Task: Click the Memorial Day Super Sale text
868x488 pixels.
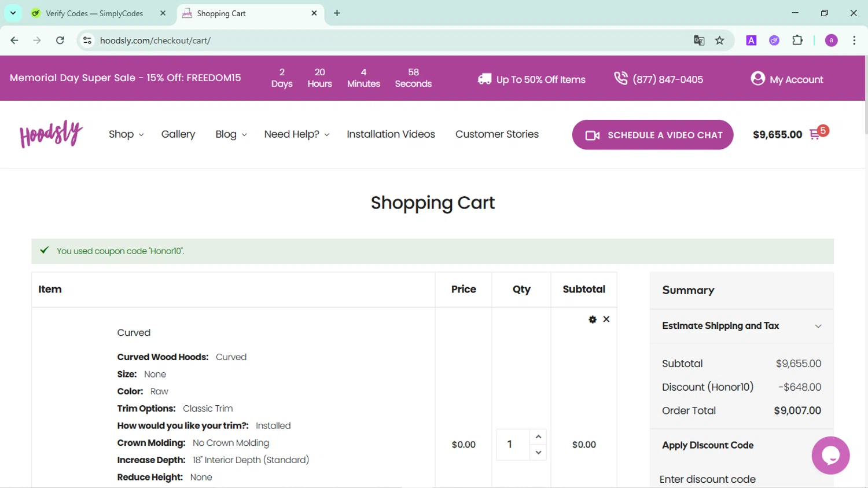Action: point(126,78)
